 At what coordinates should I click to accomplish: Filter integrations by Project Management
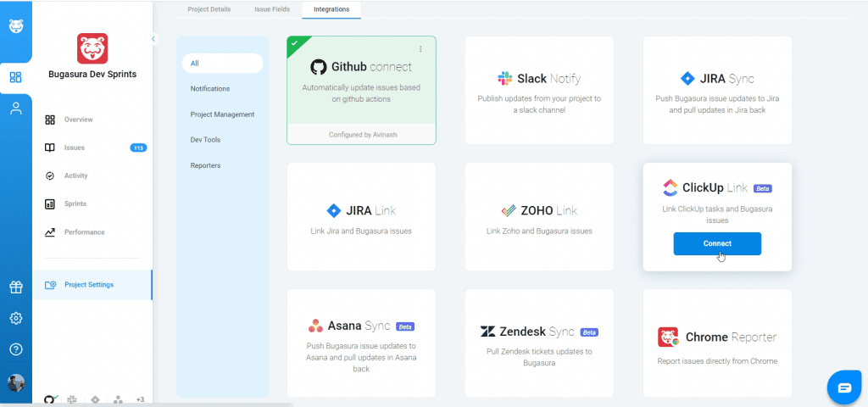tap(223, 114)
